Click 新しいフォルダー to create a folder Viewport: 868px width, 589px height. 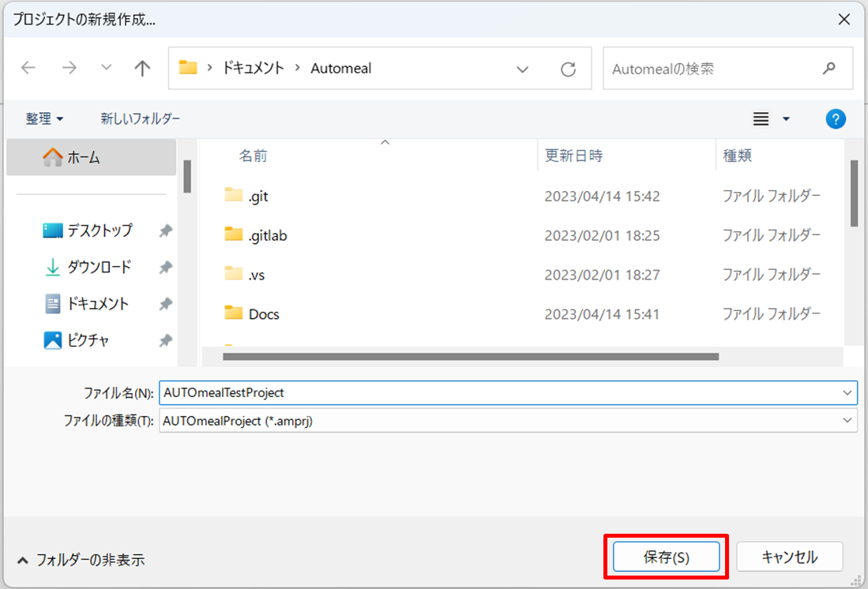click(x=140, y=118)
